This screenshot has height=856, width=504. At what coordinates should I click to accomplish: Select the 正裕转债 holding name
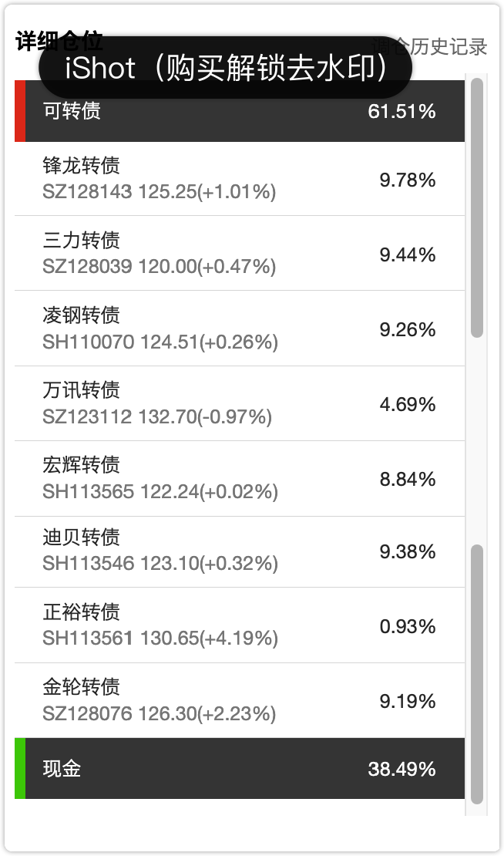[82, 612]
